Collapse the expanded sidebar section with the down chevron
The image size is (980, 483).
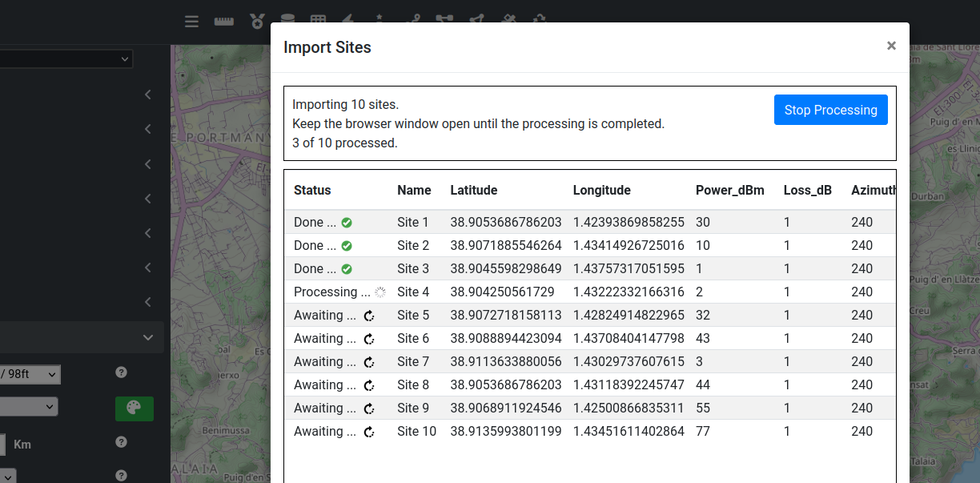tap(148, 338)
